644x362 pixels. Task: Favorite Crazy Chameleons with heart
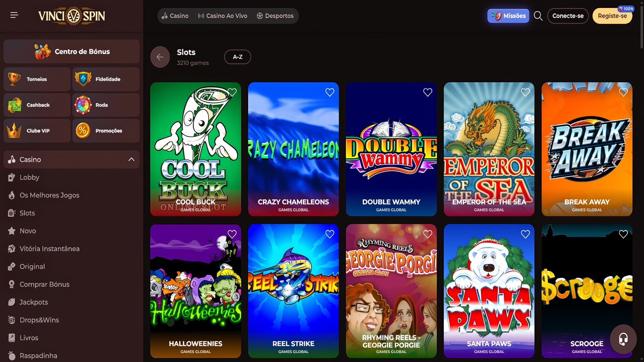coord(329,92)
